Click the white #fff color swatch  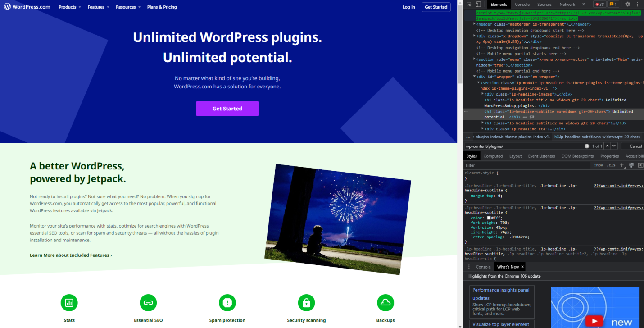[489, 218]
